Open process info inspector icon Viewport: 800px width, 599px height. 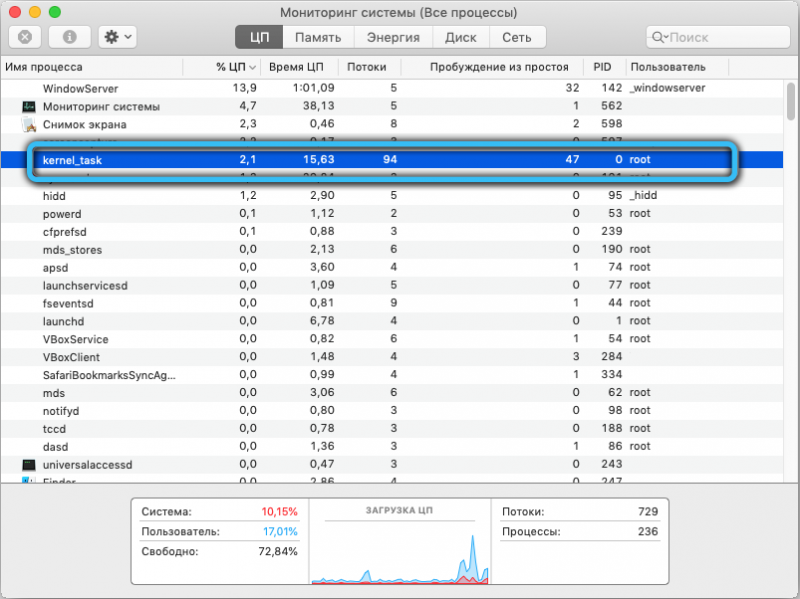point(69,37)
